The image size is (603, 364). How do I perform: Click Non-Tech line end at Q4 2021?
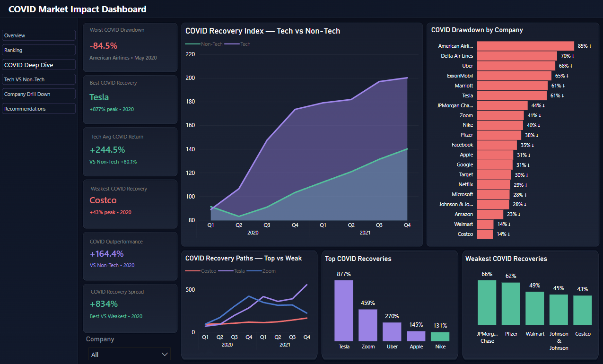click(407, 149)
